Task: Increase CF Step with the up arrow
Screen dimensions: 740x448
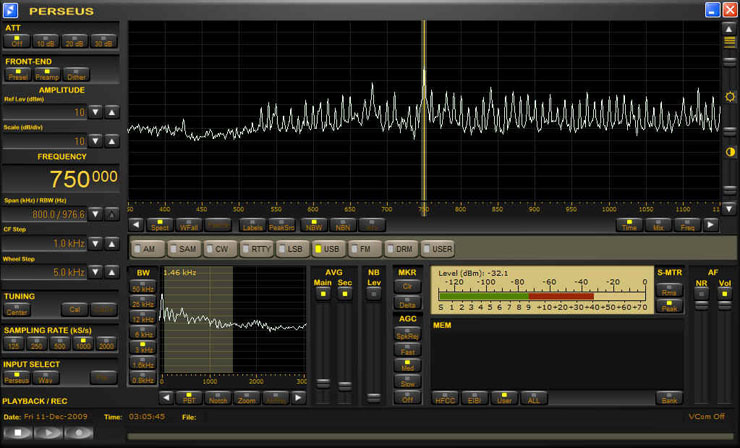Action: point(112,244)
